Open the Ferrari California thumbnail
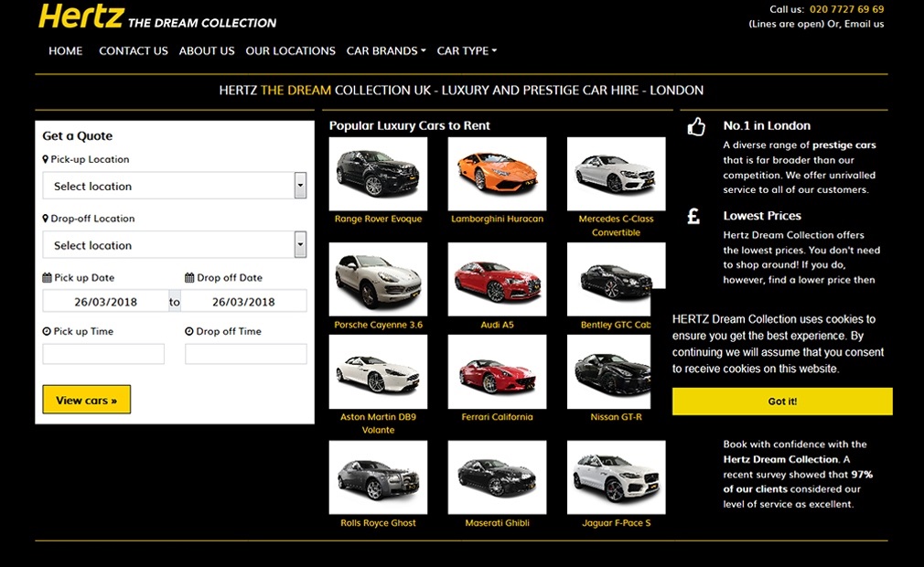Viewport: 924px width, 567px height. (x=498, y=371)
